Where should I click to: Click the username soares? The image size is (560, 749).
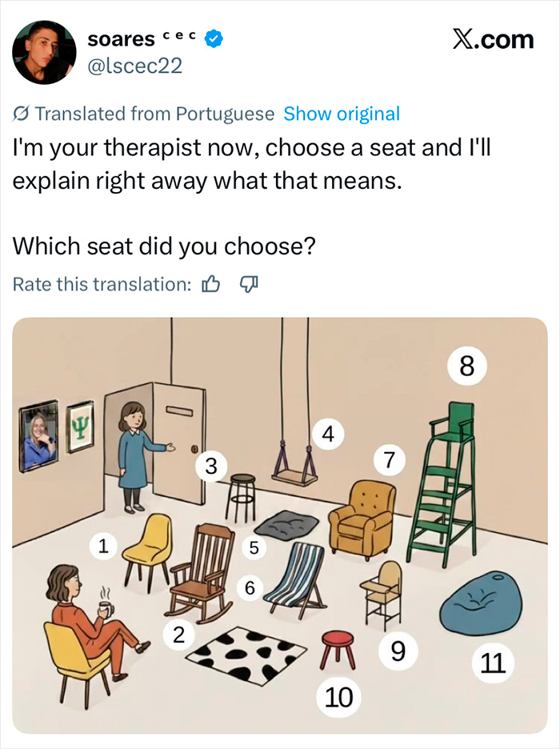[120, 38]
